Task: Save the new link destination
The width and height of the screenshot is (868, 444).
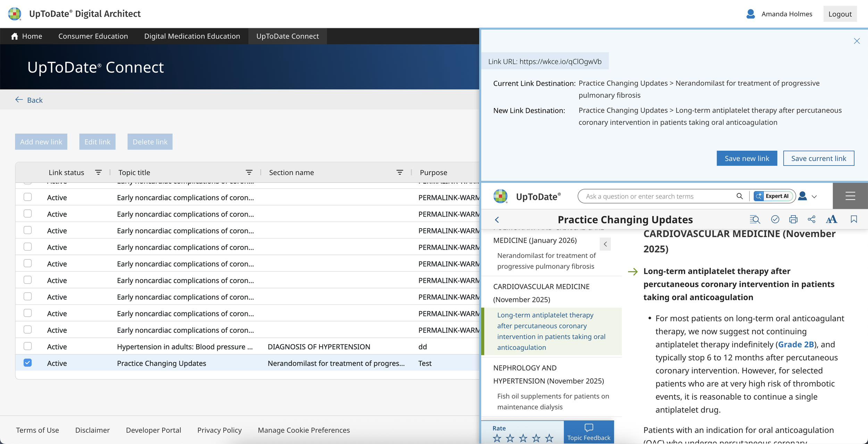Action: (x=747, y=158)
